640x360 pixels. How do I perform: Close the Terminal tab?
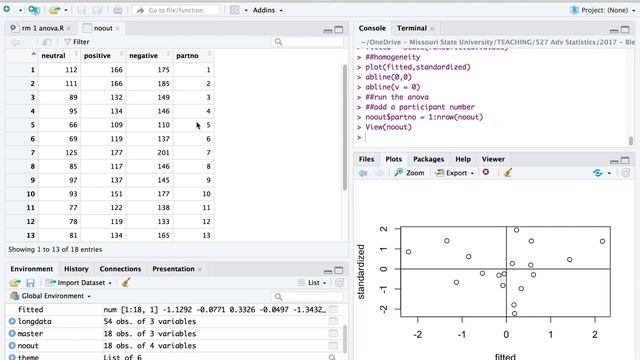pyautogui.click(x=432, y=28)
